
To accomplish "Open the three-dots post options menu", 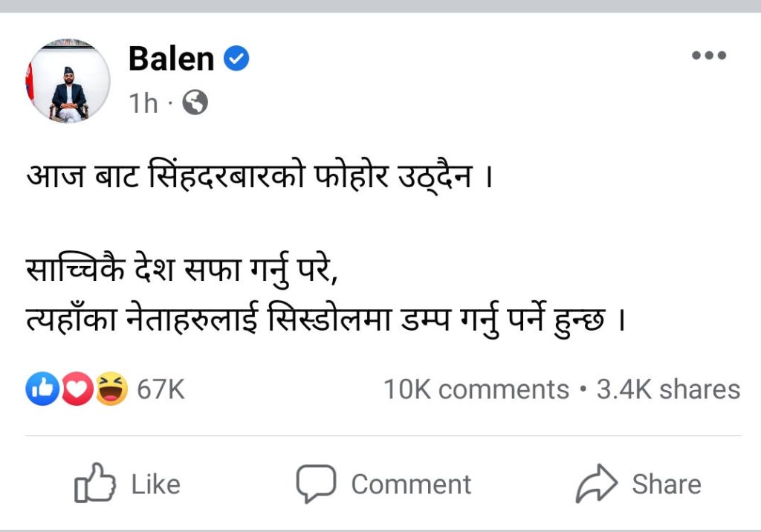I will tap(707, 56).
